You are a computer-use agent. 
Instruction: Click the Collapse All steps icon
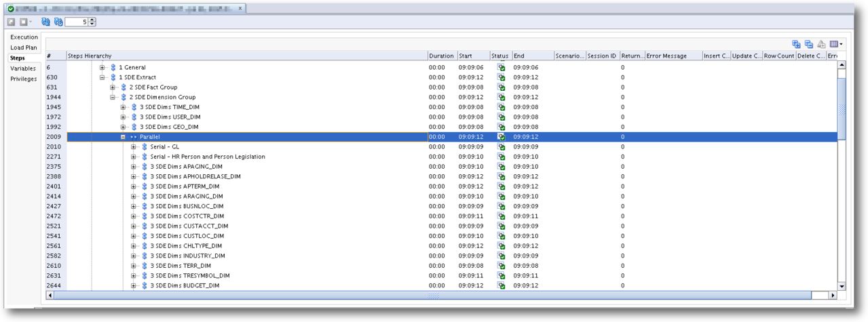(x=808, y=44)
